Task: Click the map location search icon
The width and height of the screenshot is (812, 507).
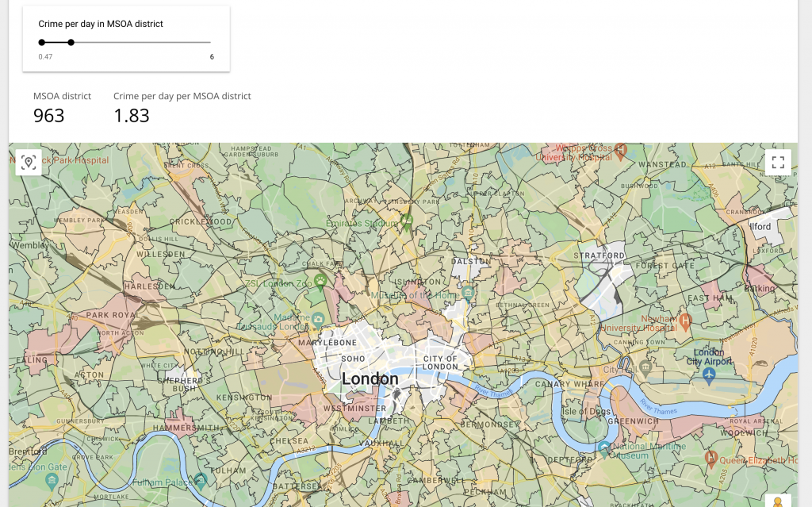Action: coord(29,163)
